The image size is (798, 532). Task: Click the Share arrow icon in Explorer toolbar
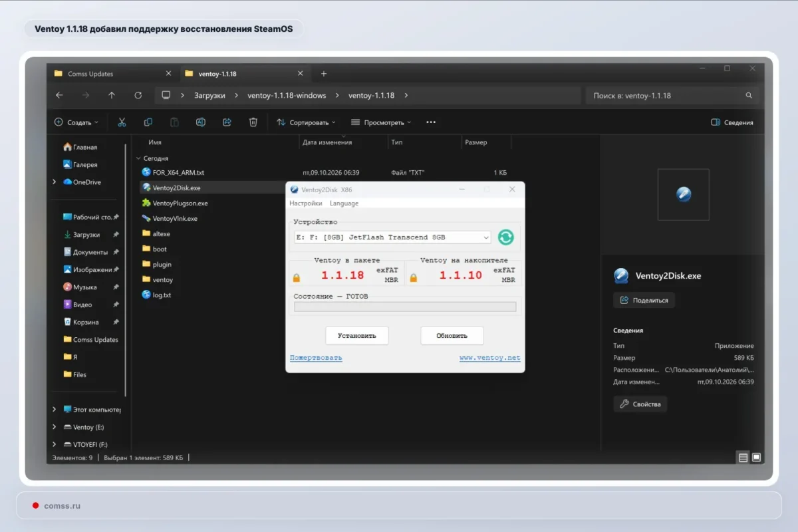tap(227, 122)
